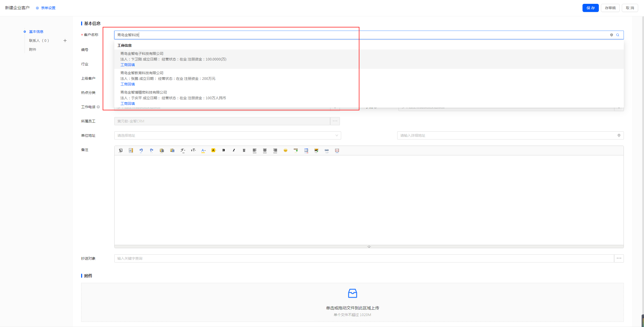Click plus icon to add contact
The image size is (644, 327).
[65, 41]
